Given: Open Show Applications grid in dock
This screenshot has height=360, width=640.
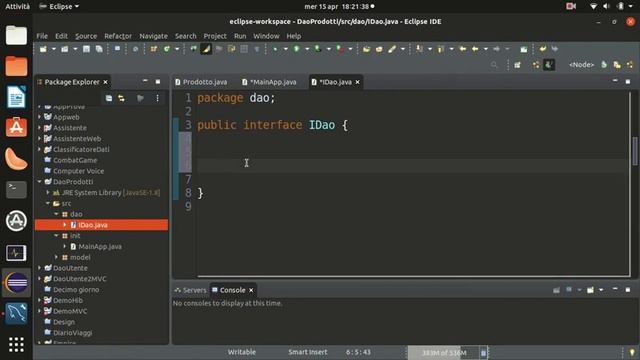Looking at the screenshot, I should pos(16,344).
